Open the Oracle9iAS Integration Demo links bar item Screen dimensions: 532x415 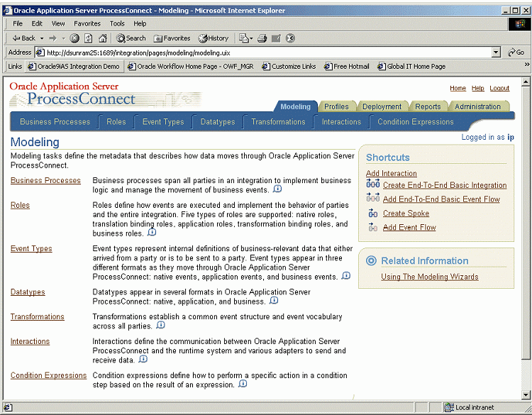pos(74,67)
